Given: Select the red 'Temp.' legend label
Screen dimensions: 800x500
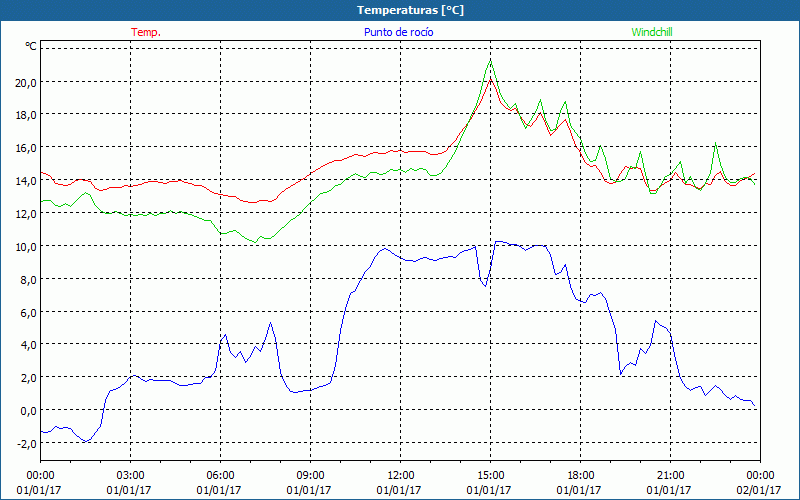Looking at the screenshot, I should [146, 32].
